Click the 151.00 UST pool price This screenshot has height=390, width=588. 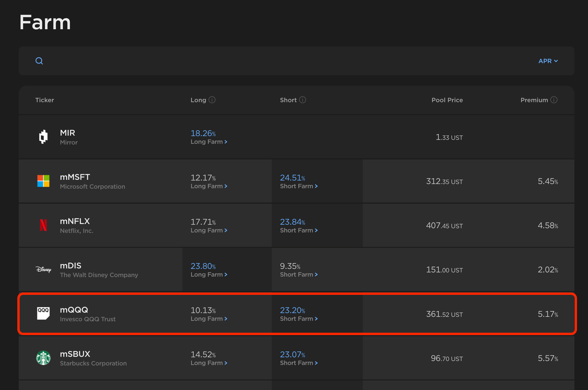tap(444, 270)
